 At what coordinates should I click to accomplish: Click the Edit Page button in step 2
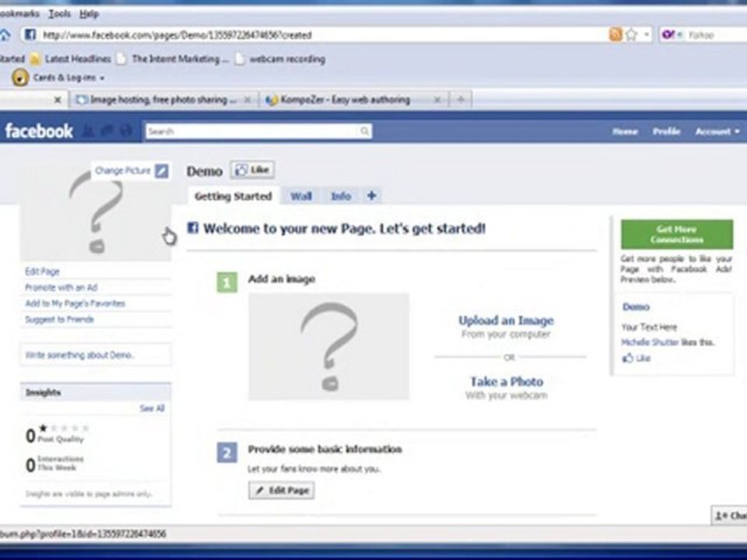[x=282, y=490]
